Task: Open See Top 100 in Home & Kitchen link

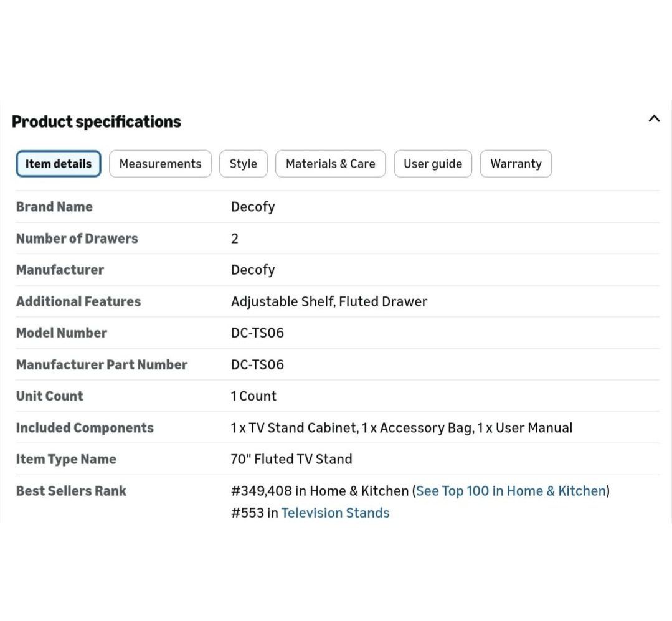Action: [511, 491]
